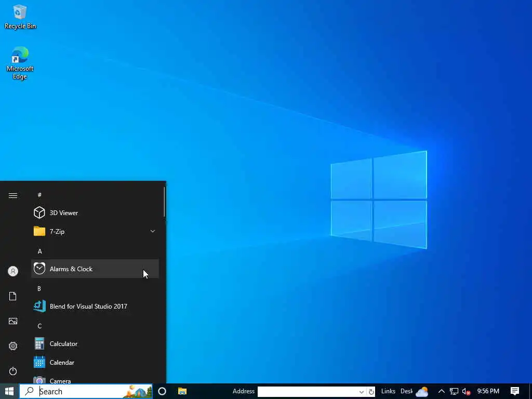532x399 pixels.
Task: Open the Calendar app
Action: 95,362
